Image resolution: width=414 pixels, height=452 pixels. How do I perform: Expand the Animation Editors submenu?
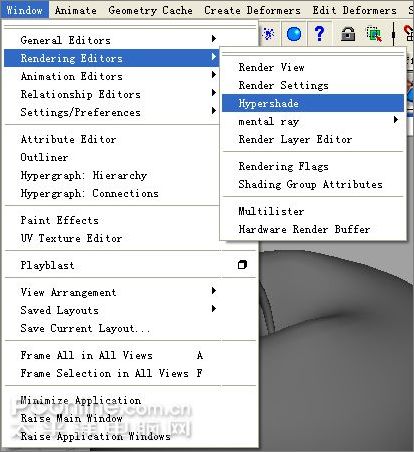tap(112, 76)
